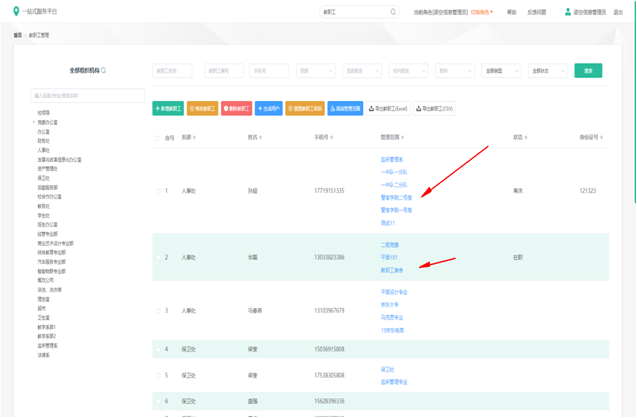The image size is (637, 418).
Task: Click the red 删除教职工 delete button
Action: [x=236, y=108]
